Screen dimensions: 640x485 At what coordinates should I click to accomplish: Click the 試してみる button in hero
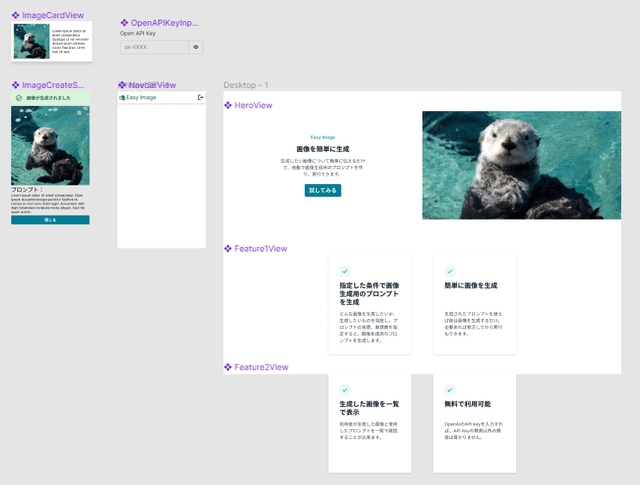click(x=323, y=190)
